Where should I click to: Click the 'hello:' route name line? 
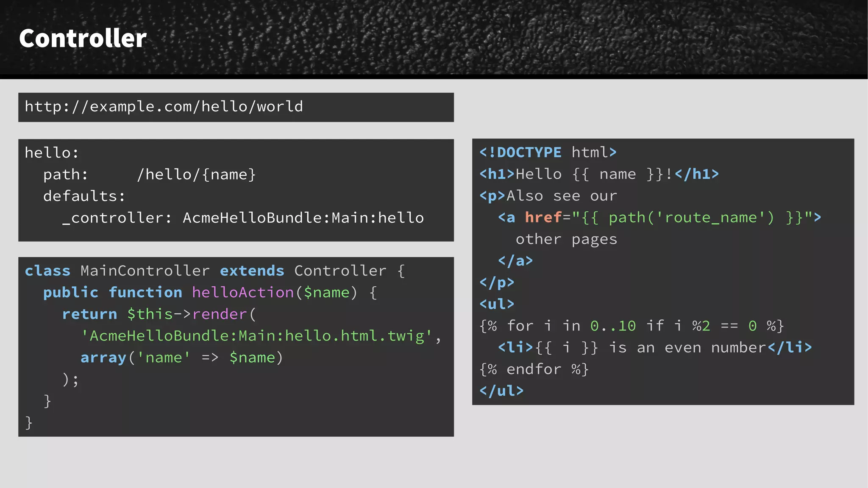tap(52, 152)
